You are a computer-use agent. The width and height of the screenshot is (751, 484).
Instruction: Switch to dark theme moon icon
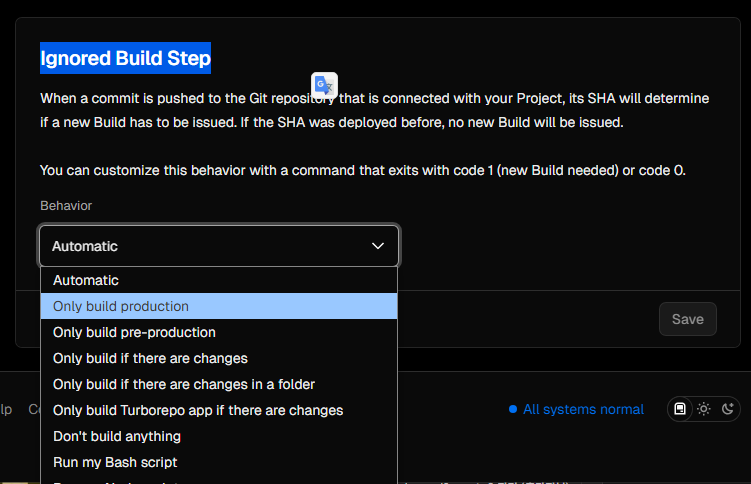(x=728, y=409)
